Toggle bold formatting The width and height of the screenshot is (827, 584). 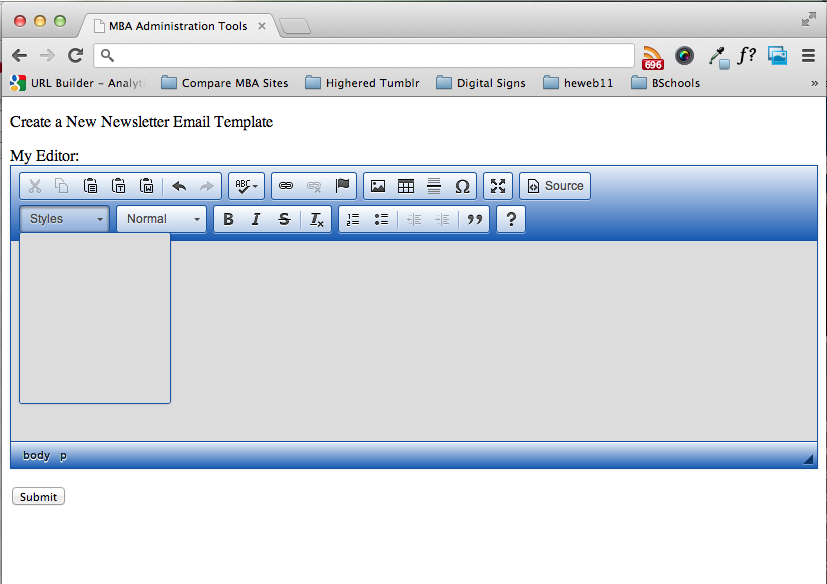[x=228, y=219]
